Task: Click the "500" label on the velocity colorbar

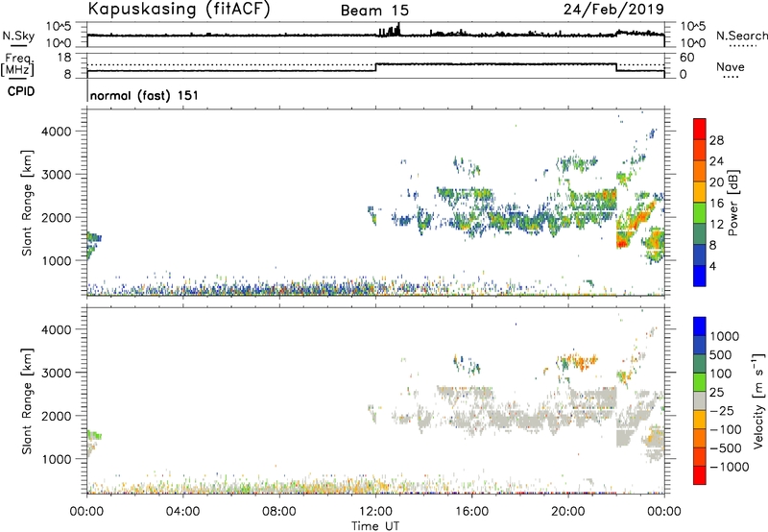Action: [x=721, y=355]
